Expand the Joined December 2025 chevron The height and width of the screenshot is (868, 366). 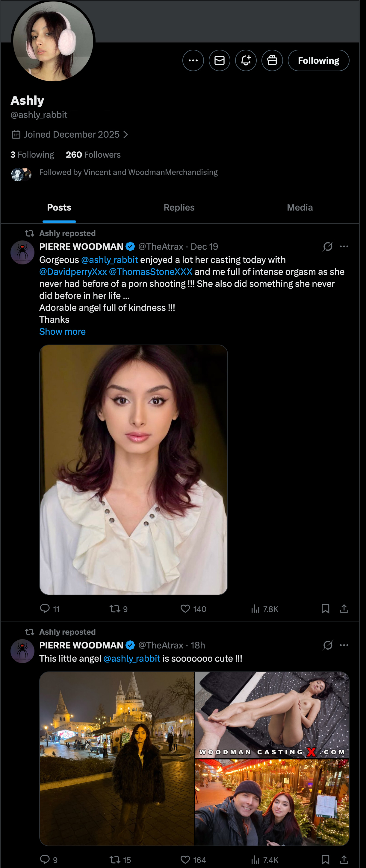126,135
